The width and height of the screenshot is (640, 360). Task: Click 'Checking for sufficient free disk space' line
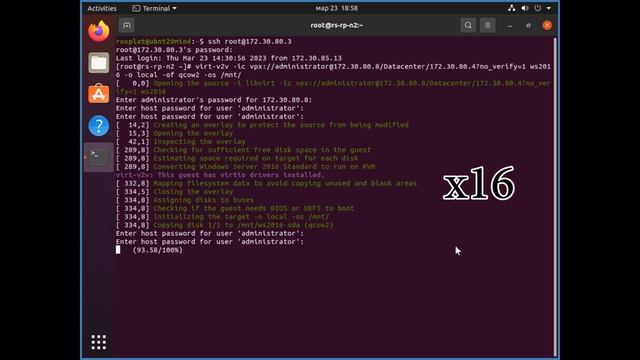click(243, 150)
